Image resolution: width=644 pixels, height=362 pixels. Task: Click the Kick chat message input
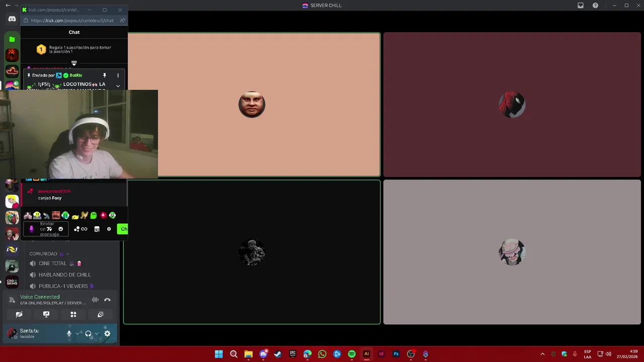point(46,229)
